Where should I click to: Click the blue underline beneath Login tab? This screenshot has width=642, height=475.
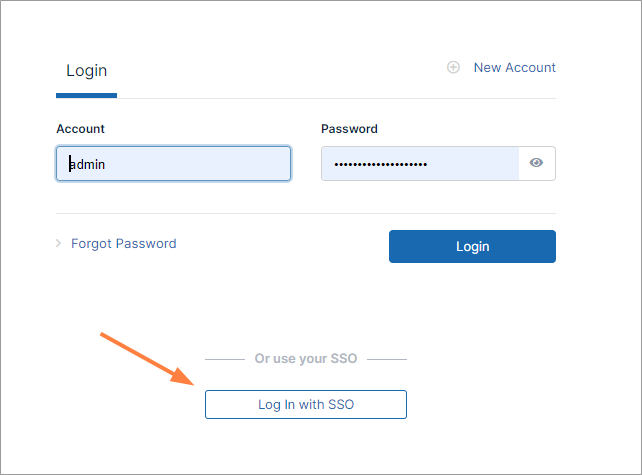pos(86,96)
